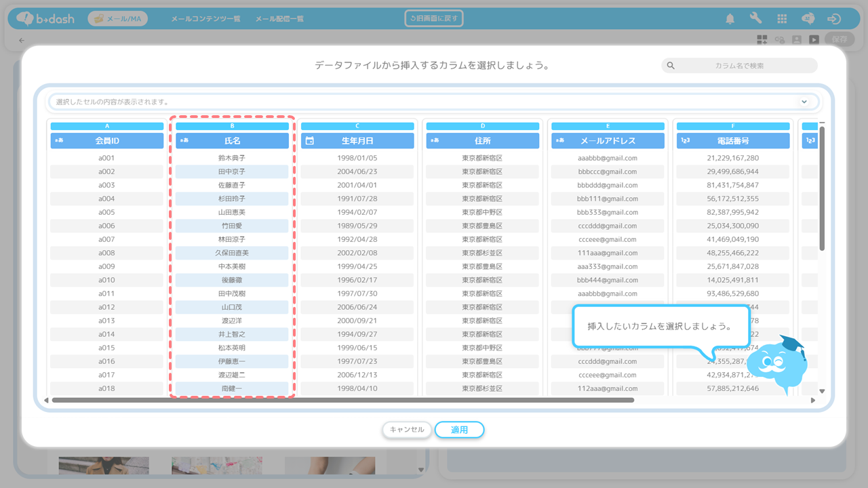Open the apps grid icon

pyautogui.click(x=782, y=19)
